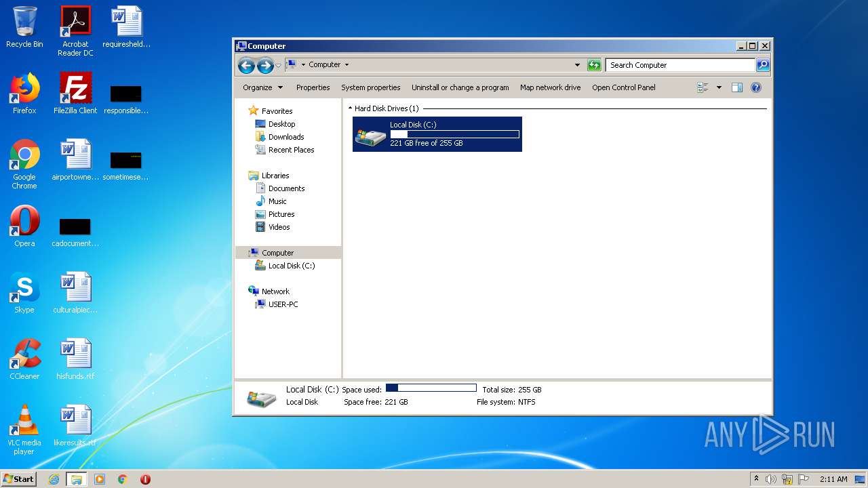Open the Organize menu
This screenshot has width=868, height=488.
coord(262,87)
